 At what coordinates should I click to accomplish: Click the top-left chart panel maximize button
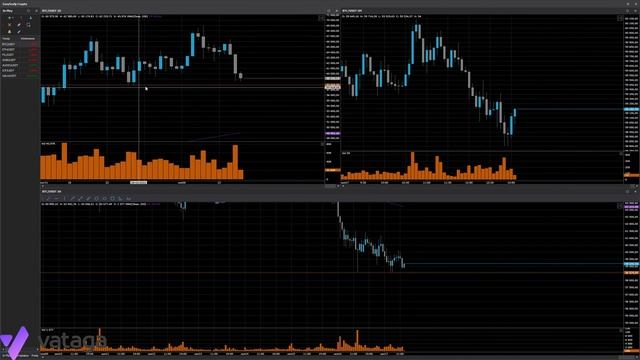tap(329, 11)
